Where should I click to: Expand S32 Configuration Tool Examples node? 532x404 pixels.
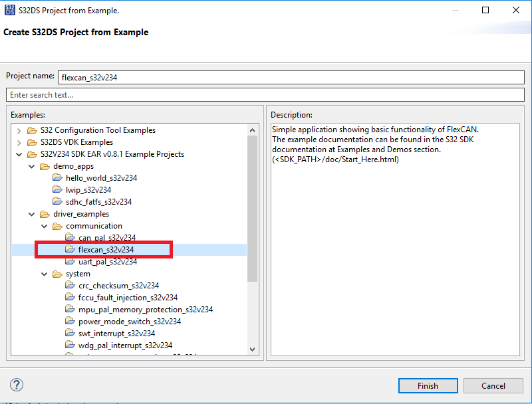(x=19, y=131)
